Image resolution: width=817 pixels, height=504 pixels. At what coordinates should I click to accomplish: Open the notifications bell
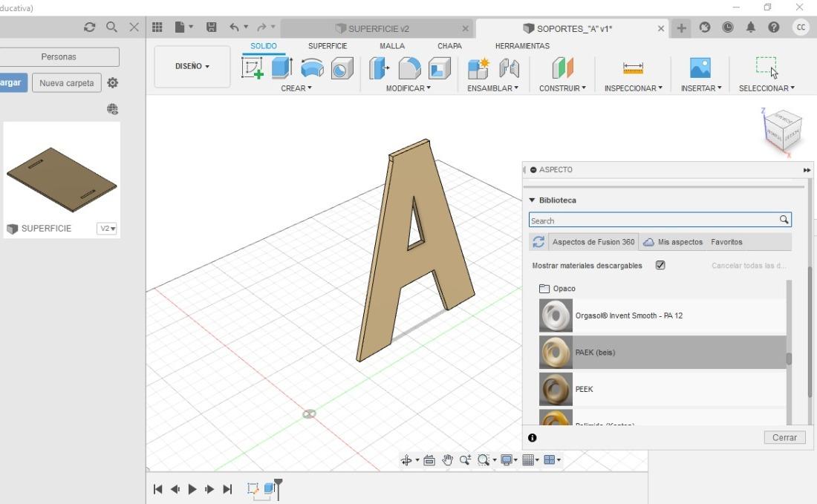(x=751, y=27)
